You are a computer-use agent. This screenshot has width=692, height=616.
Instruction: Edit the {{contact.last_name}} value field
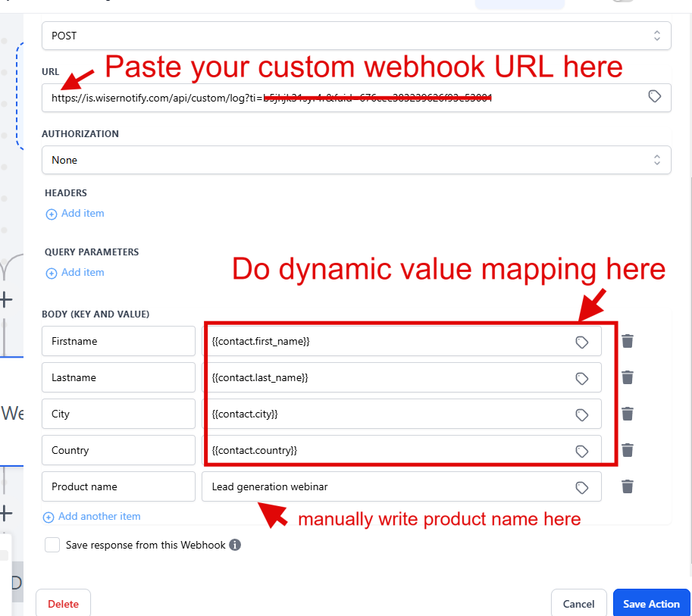click(x=402, y=377)
